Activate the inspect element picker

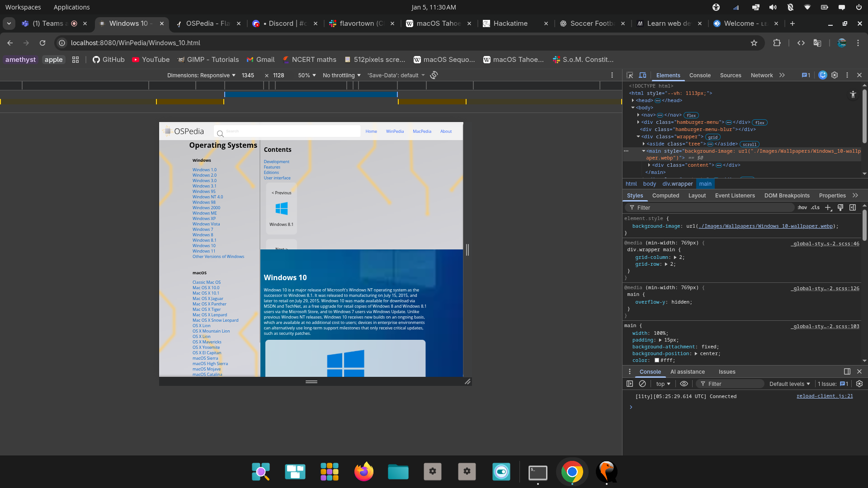click(630, 75)
